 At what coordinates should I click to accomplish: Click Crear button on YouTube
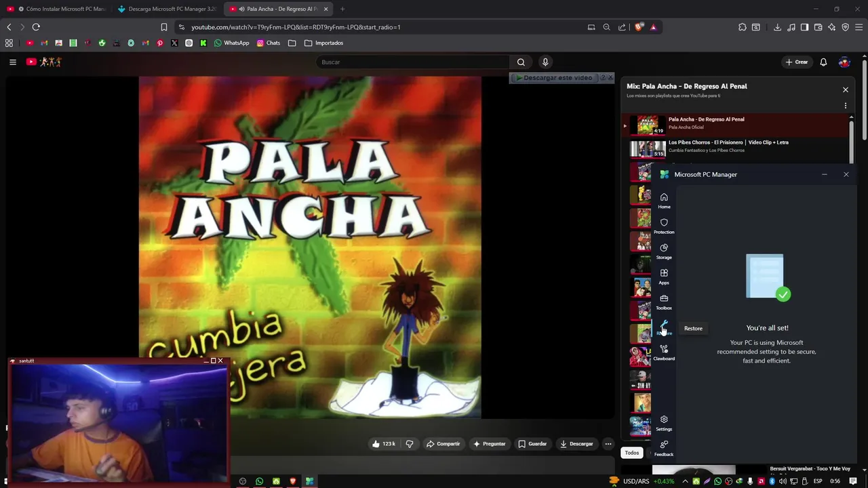797,62
